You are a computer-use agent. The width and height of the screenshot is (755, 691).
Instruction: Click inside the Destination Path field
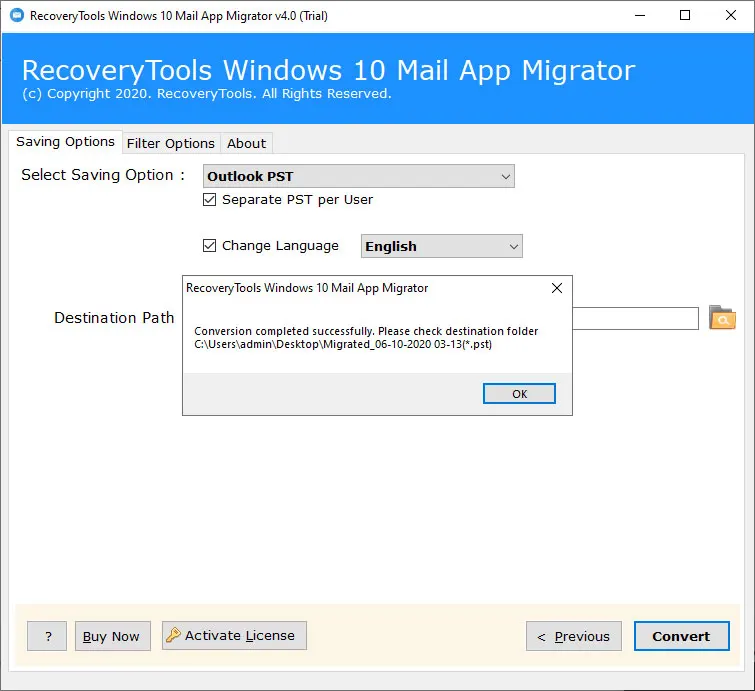[635, 318]
